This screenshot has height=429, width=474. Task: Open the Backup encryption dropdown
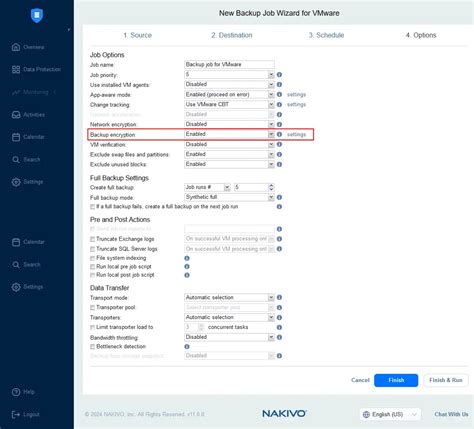[x=229, y=134]
